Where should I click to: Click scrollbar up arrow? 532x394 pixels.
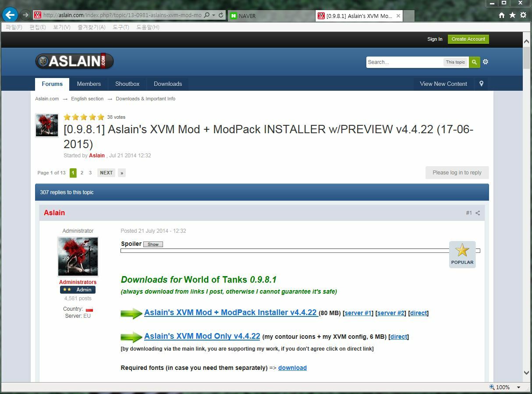pos(527,41)
